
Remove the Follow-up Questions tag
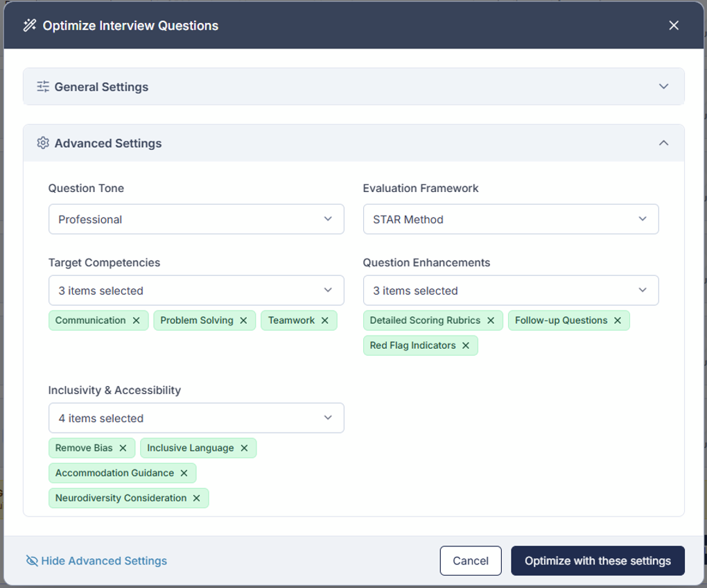(x=618, y=320)
